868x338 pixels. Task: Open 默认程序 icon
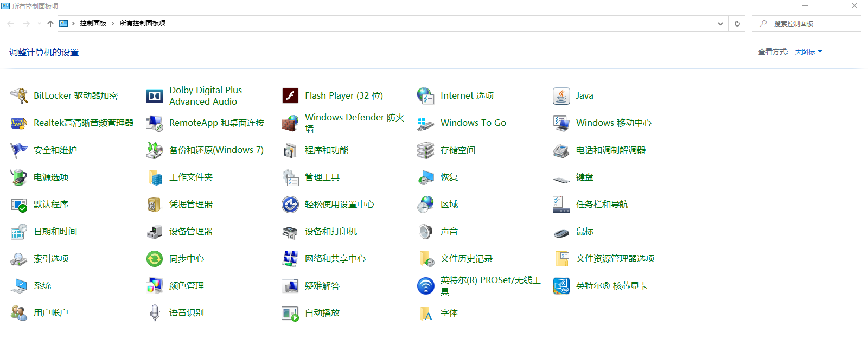point(19,205)
